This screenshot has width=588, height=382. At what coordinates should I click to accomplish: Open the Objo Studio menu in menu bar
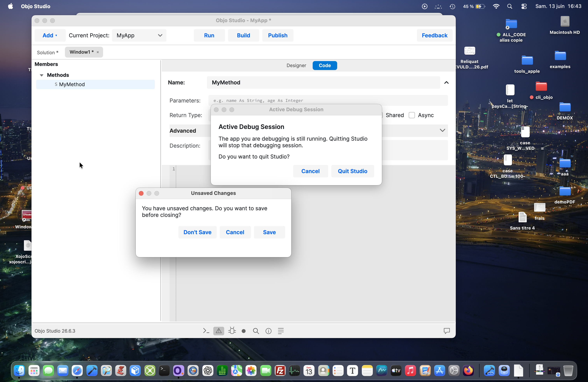36,6
